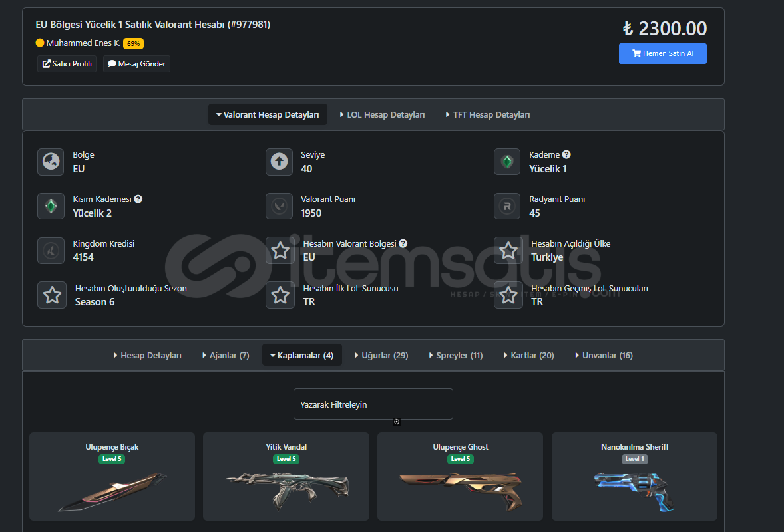
Task: Open the Unvanlar (16) tab
Action: [604, 355]
